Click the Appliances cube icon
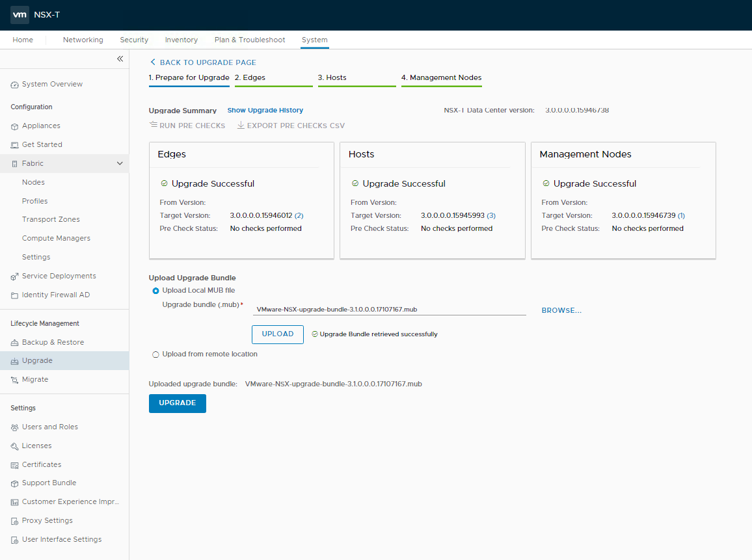This screenshot has height=560, width=752. (x=14, y=127)
